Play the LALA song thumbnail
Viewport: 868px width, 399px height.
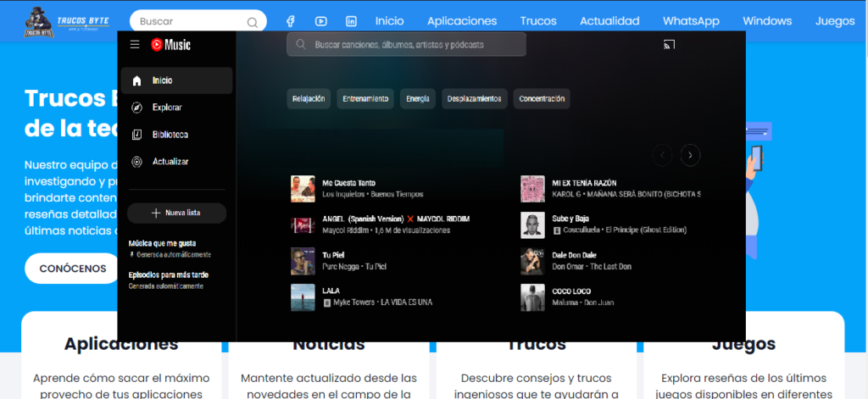tap(303, 297)
